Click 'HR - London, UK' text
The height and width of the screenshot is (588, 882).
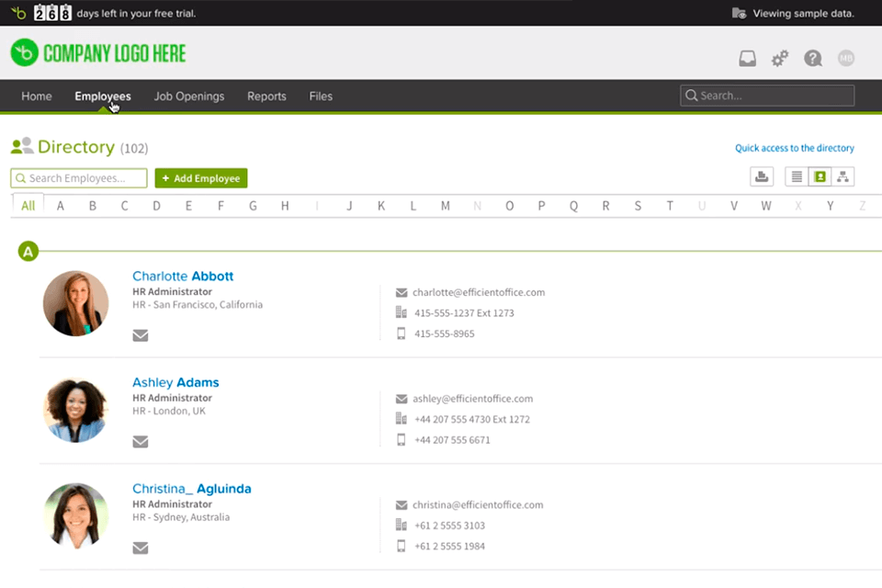point(169,411)
